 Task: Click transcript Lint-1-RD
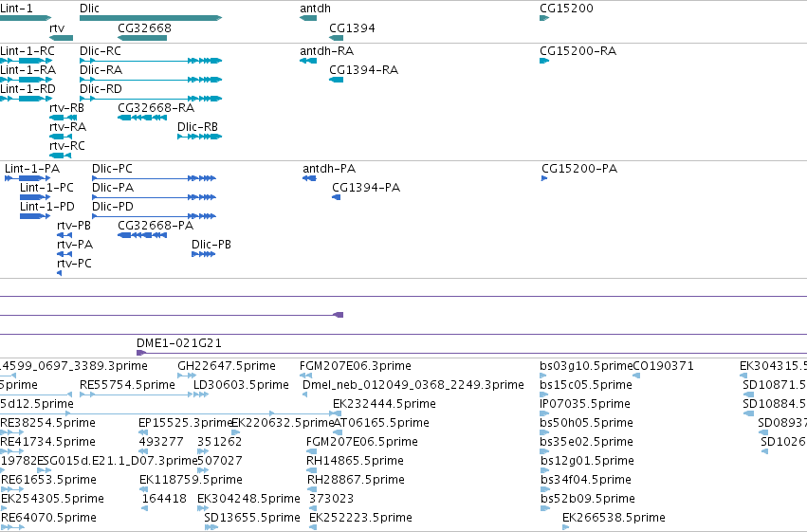tap(27, 99)
